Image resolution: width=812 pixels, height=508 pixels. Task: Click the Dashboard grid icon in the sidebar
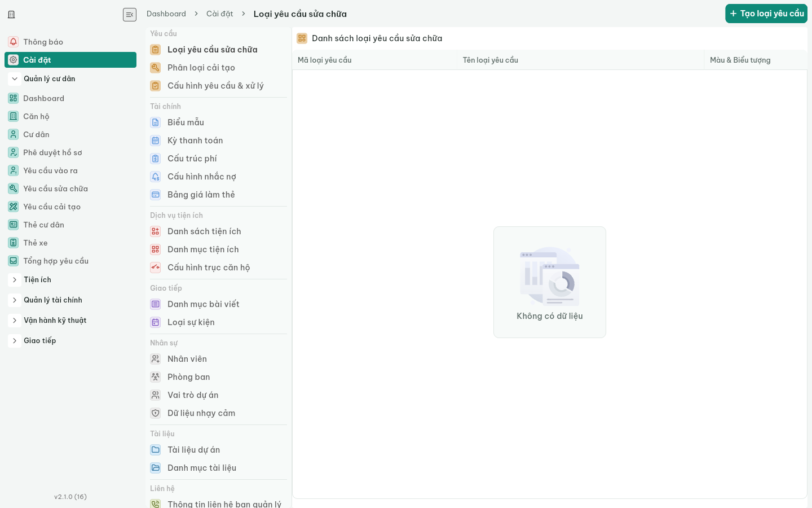(x=14, y=98)
